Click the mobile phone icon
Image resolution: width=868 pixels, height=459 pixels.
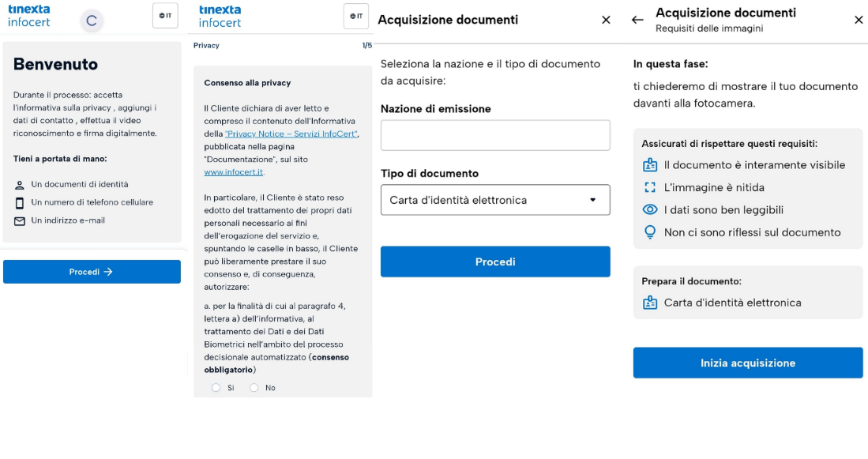(x=20, y=203)
